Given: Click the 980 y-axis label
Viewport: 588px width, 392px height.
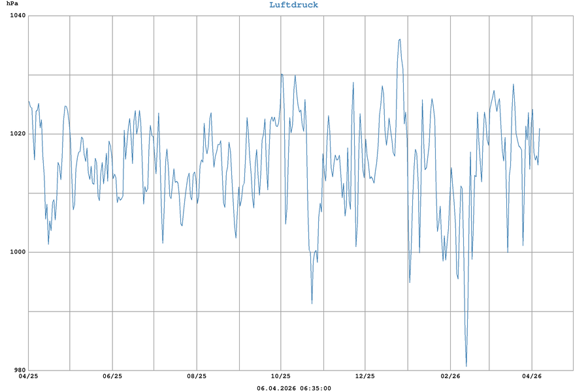Looking at the screenshot, I should point(17,370).
